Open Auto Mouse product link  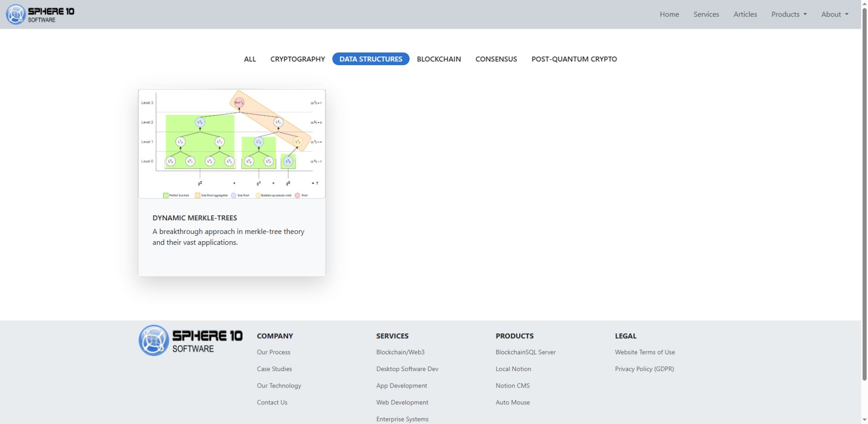pos(513,402)
